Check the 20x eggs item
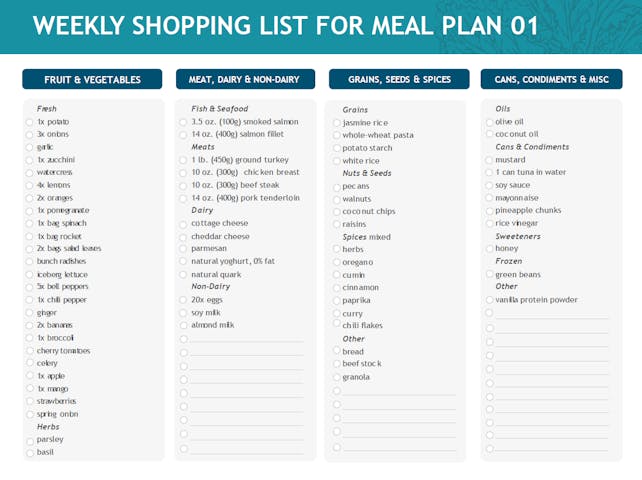The image size is (642, 480). [x=184, y=299]
